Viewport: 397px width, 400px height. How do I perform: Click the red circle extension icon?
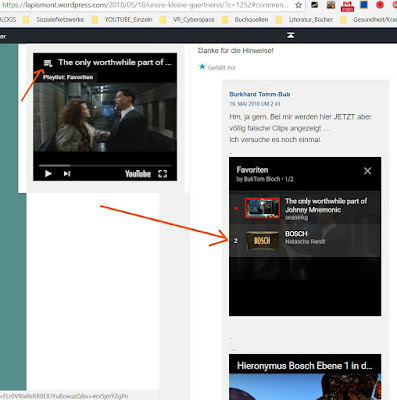coord(380,5)
